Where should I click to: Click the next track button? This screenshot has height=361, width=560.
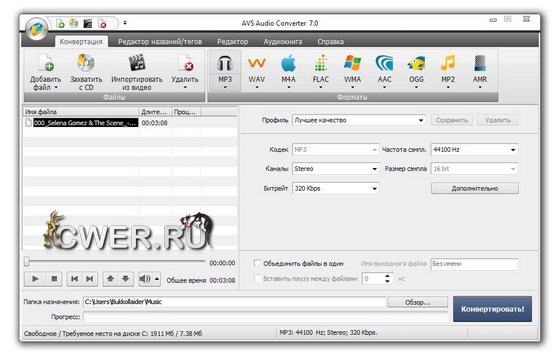tap(90, 279)
